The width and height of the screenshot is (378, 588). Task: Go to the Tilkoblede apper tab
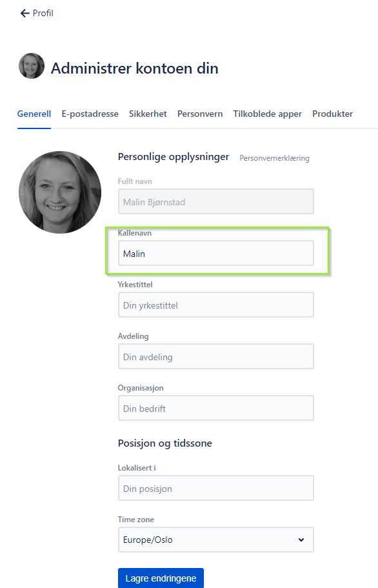point(268,114)
